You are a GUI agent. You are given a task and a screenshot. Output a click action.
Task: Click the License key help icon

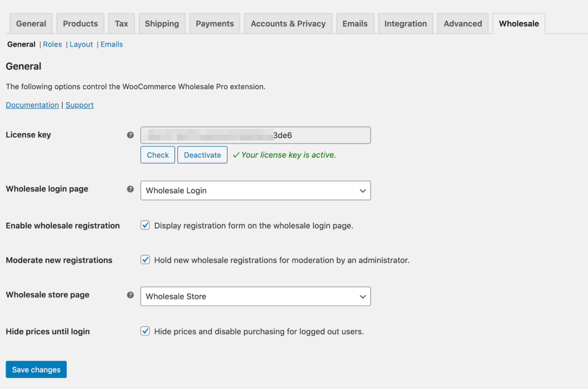[130, 135]
